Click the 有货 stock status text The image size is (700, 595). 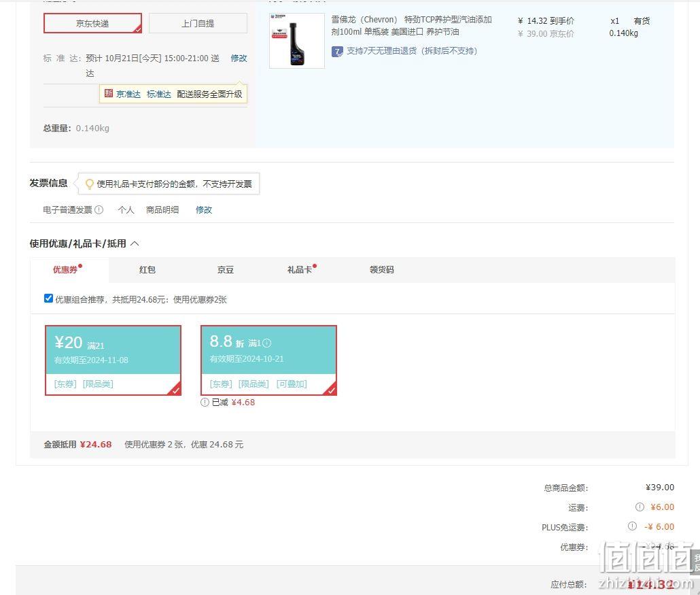click(x=642, y=21)
